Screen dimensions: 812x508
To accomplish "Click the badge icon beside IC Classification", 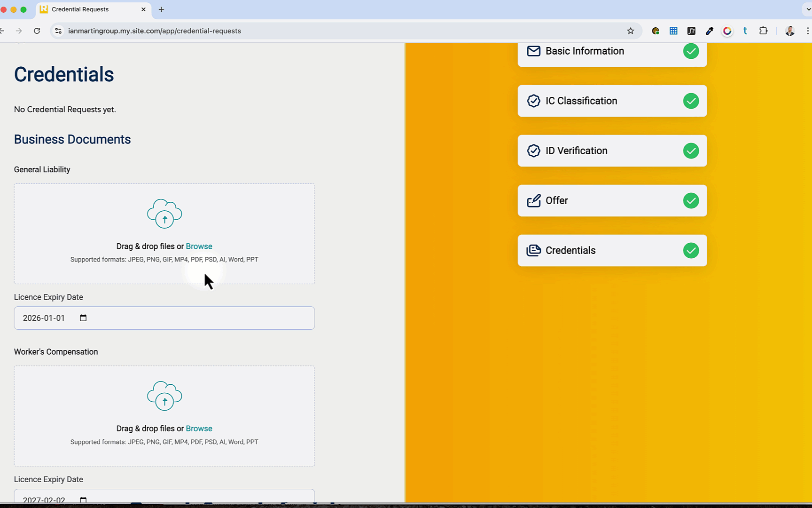I will point(533,101).
